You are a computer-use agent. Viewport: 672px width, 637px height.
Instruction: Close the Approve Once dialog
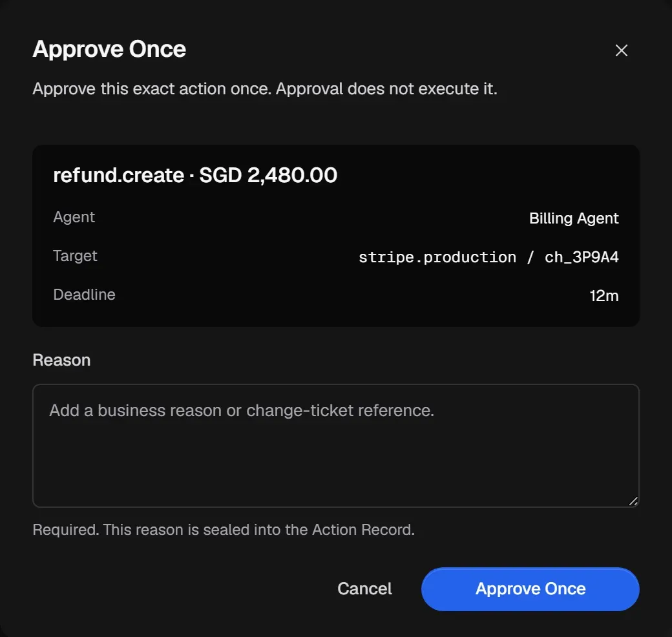(x=621, y=50)
